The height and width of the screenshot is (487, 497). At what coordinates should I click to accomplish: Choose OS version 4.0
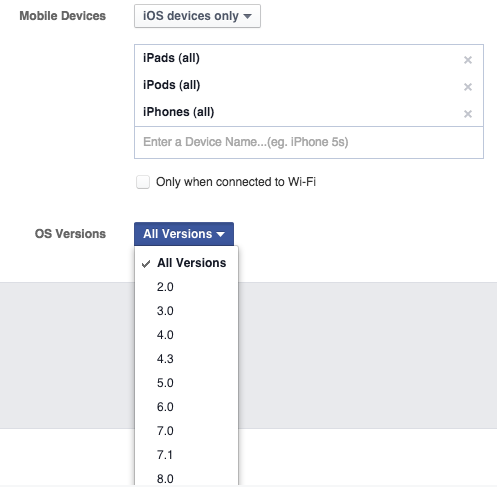[x=187, y=335]
